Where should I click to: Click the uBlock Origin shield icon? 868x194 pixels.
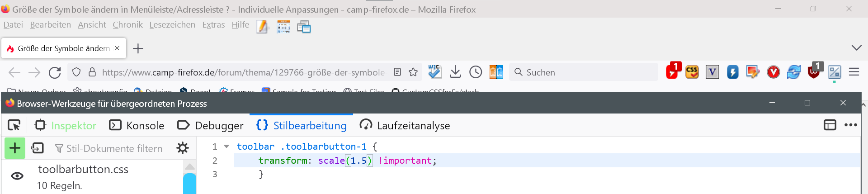point(814,72)
